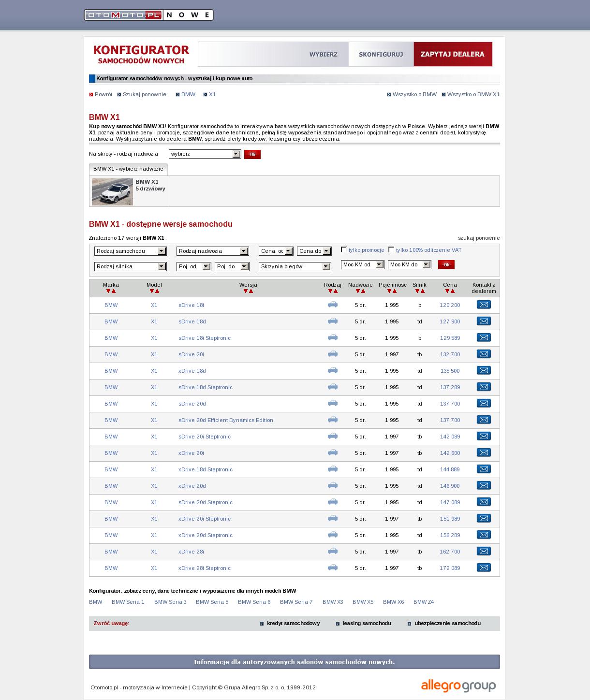This screenshot has height=700, width=590.
Task: Sort Silnik column ascending arrow
Action: [423, 291]
